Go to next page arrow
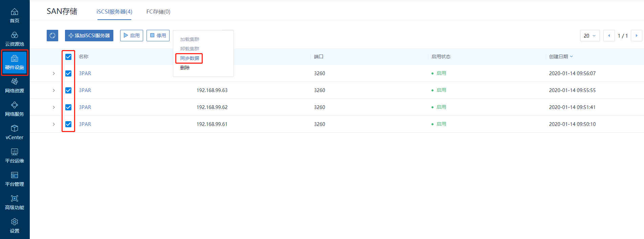The height and width of the screenshot is (239, 644). (x=637, y=36)
